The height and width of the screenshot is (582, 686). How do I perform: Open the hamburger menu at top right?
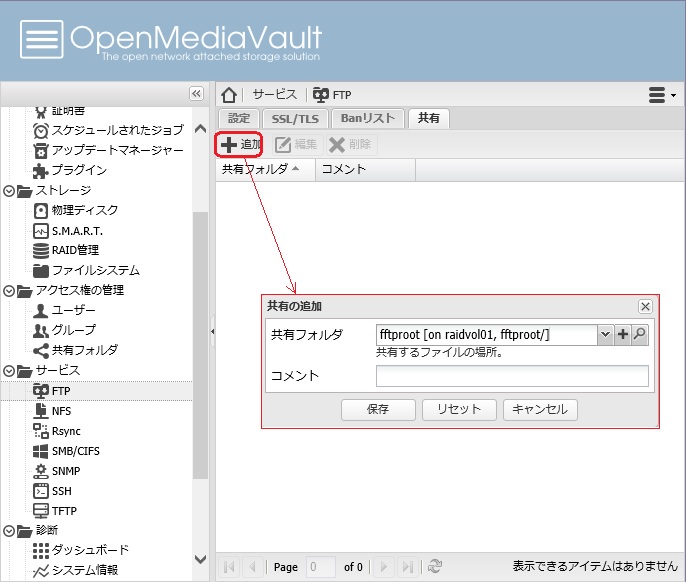pyautogui.click(x=662, y=95)
